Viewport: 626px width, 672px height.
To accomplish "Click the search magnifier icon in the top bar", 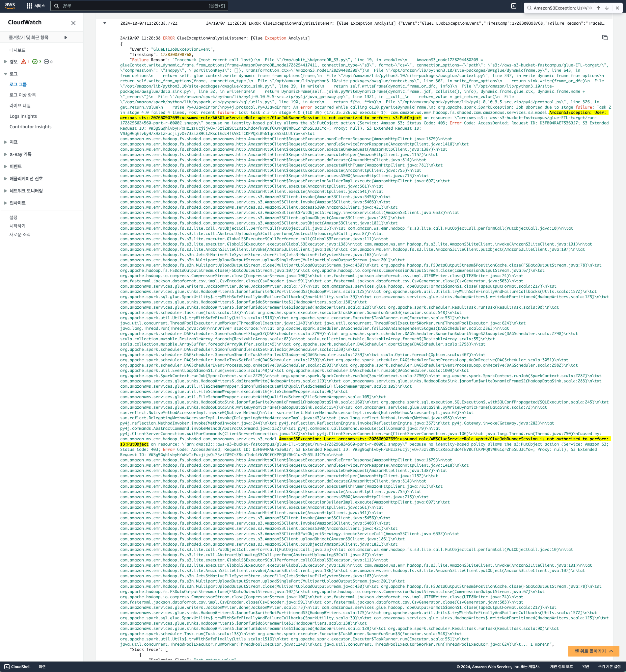I will coord(57,6).
